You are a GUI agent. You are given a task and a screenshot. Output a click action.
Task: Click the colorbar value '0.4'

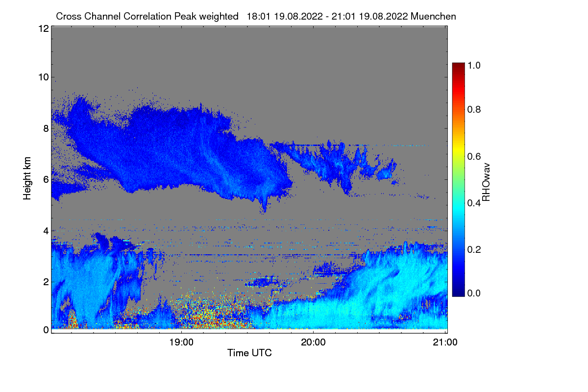tap(475, 202)
